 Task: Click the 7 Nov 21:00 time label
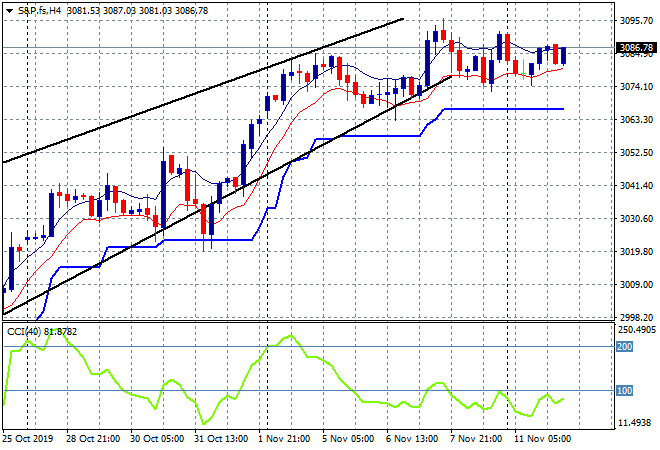pyautogui.click(x=476, y=439)
